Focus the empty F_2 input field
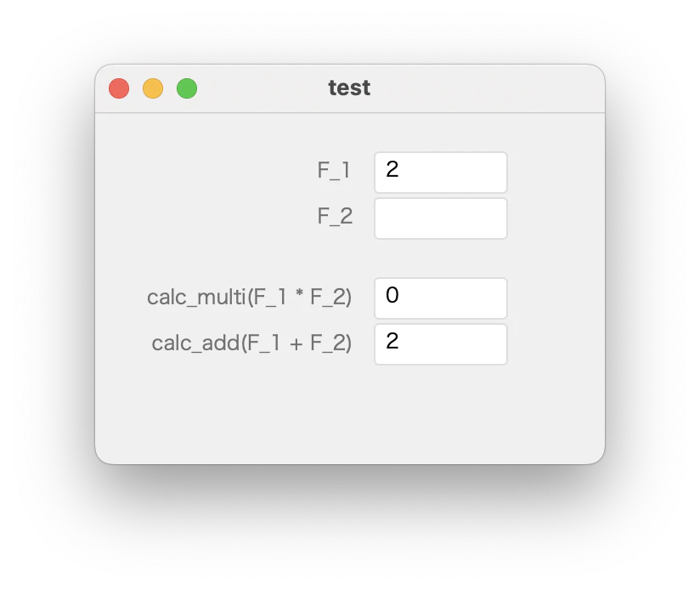This screenshot has width=700, height=590. 441,218
